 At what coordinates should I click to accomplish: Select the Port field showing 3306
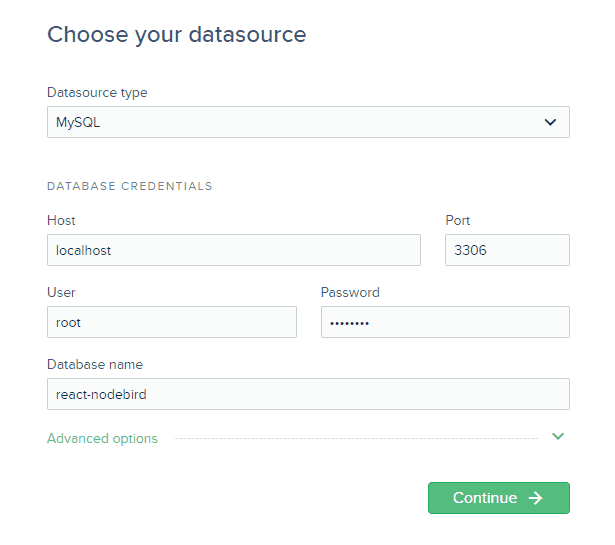[x=507, y=250]
